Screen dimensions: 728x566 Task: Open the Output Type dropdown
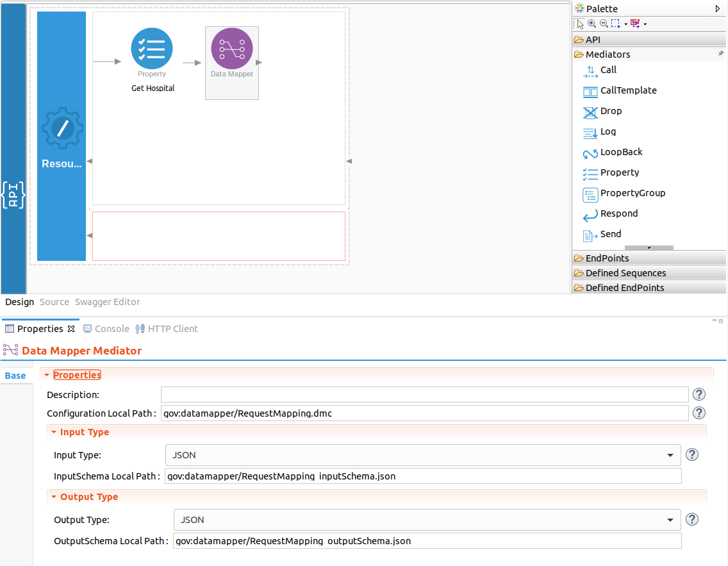click(671, 519)
